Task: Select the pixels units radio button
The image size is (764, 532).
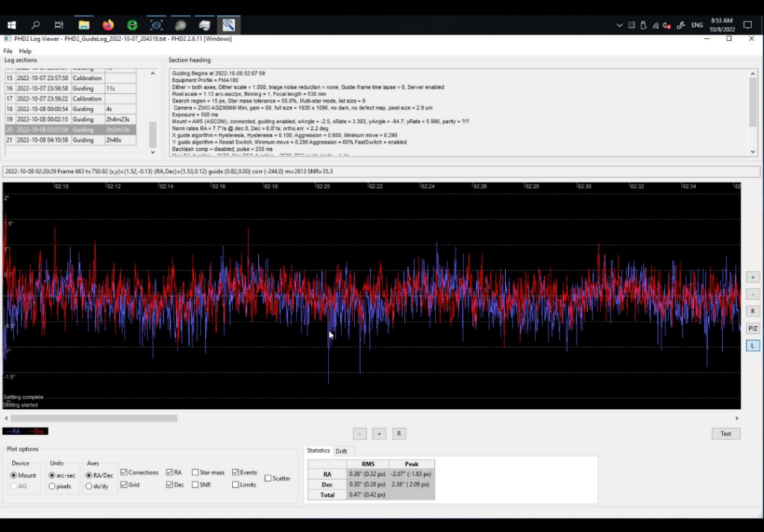Action: (x=52, y=486)
